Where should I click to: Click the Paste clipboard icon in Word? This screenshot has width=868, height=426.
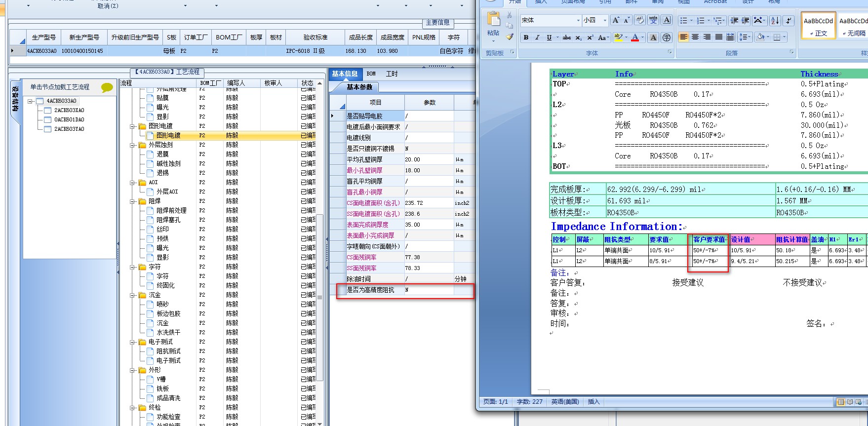click(493, 19)
